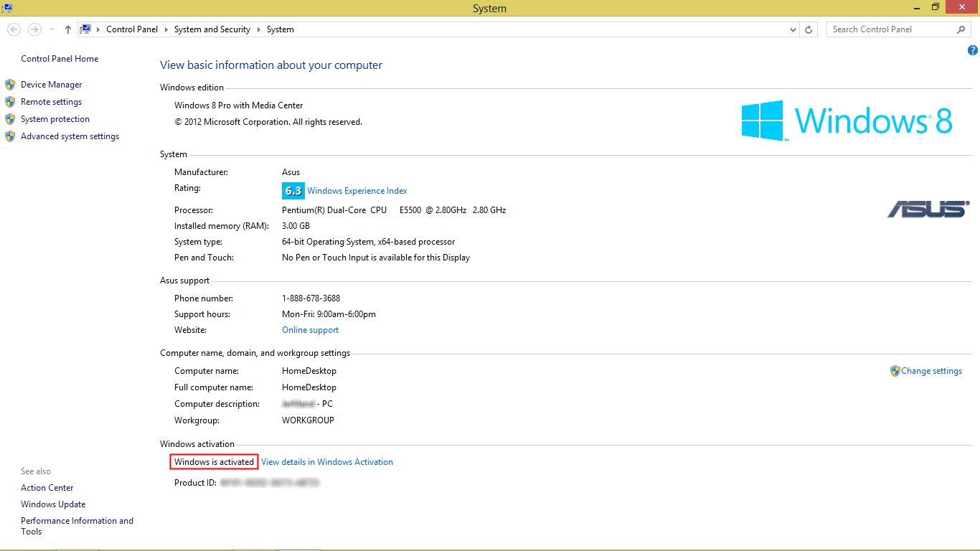Image resolution: width=980 pixels, height=551 pixels.
Task: Open Windows Update under See also
Action: coord(53,504)
